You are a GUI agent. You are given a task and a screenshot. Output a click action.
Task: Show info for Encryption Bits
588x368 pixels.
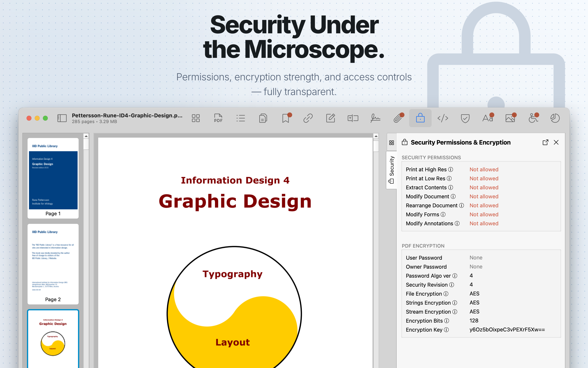point(447,321)
